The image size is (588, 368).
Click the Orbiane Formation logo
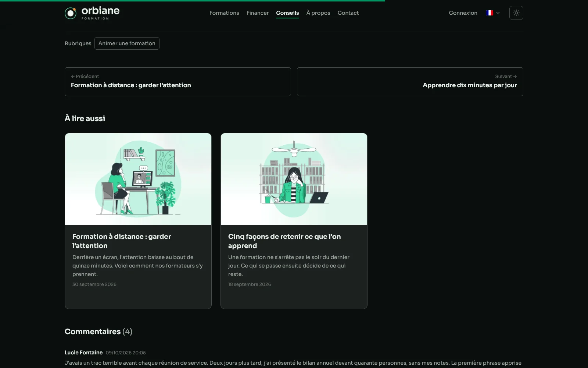click(92, 13)
